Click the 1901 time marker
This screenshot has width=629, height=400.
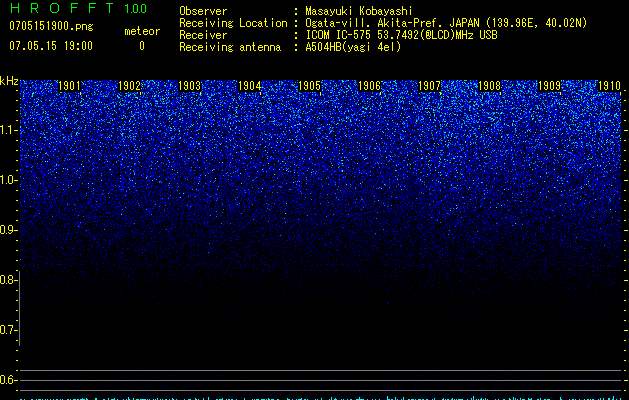[x=69, y=86]
